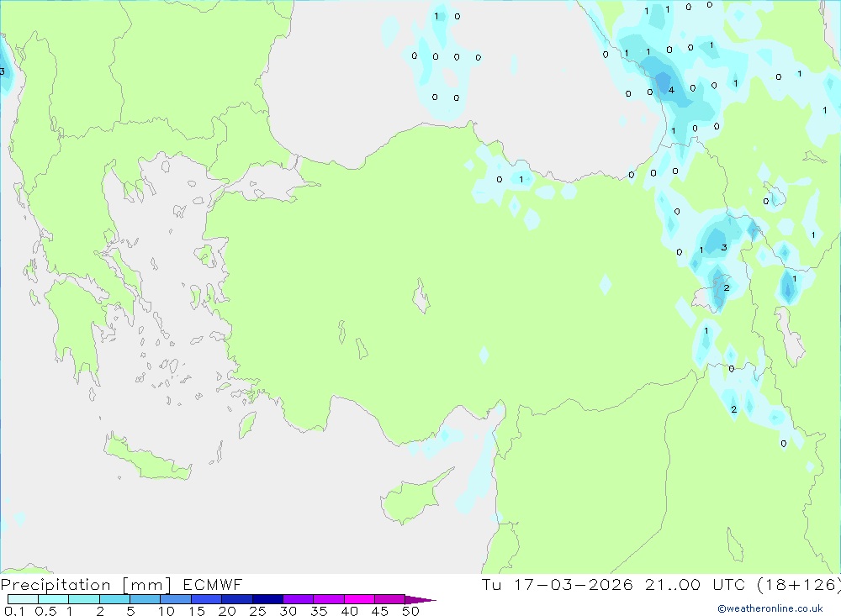
Task: Click the 0.1 legend scale label
Action: point(14,611)
